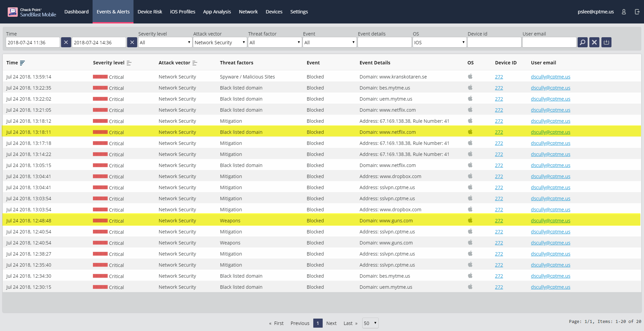Click Apple OS icon in www.guns.com 12:48:48 row
The width and height of the screenshot is (644, 331).
[x=470, y=220]
